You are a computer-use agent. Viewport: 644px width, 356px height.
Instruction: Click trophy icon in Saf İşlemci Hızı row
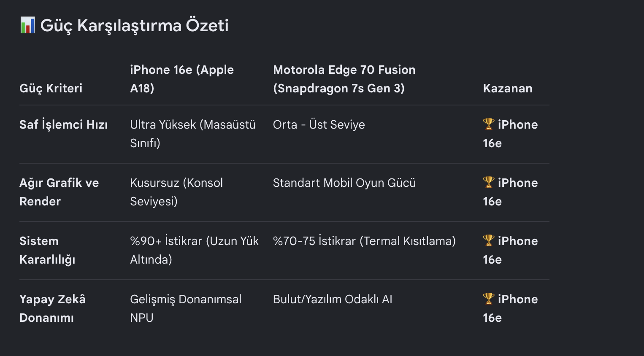[488, 124]
